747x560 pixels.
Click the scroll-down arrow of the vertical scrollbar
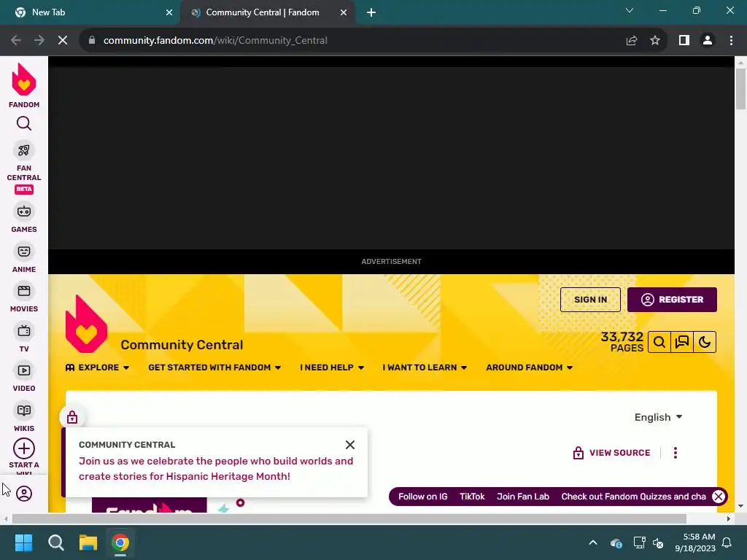740,506
